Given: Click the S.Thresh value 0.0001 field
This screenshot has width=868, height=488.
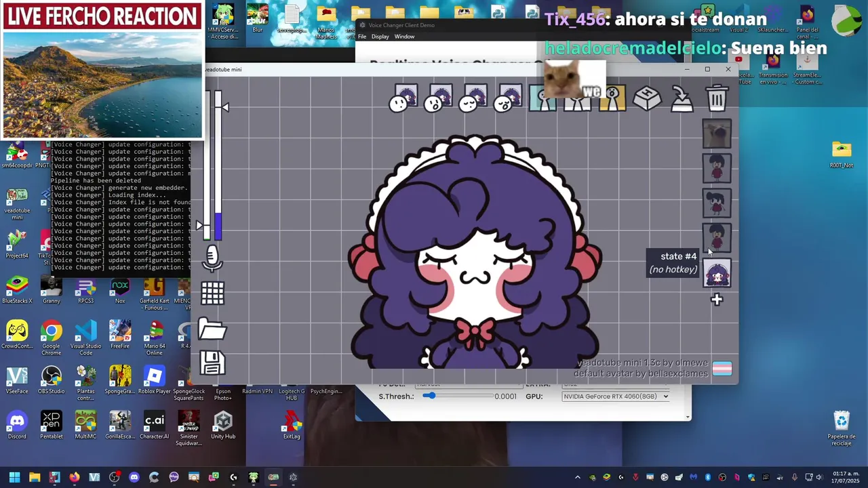Looking at the screenshot, I should pos(505,396).
